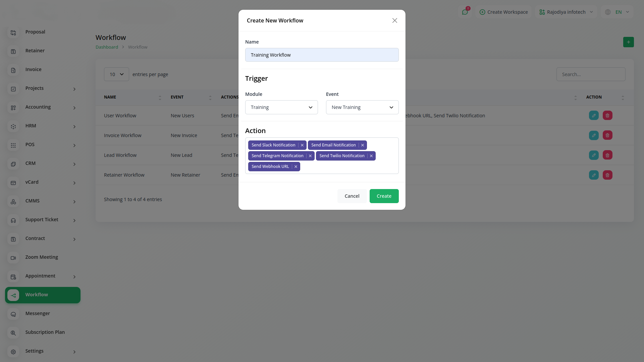644x362 pixels.
Task: Remove the Send Slack Notification tag
Action: (302, 145)
